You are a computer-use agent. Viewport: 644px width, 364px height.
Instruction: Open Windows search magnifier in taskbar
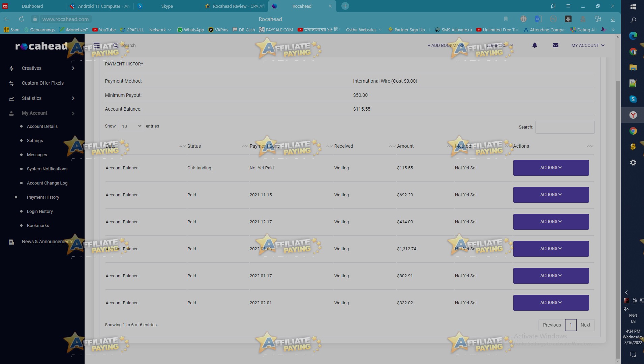633,20
